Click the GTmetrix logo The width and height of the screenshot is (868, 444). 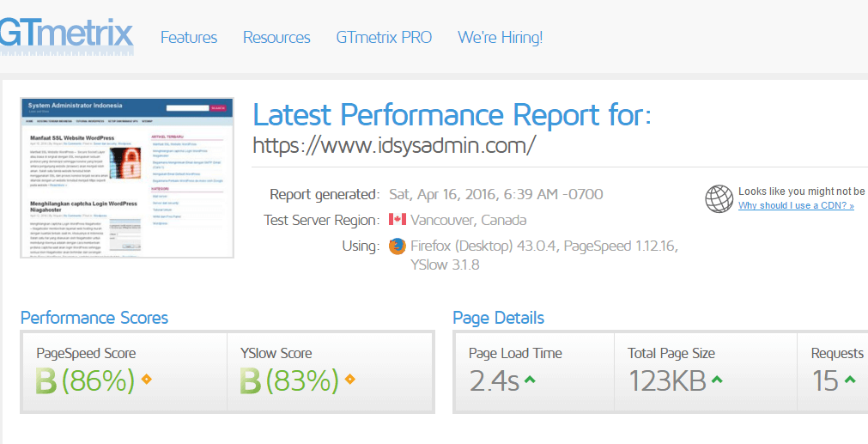[x=66, y=36]
